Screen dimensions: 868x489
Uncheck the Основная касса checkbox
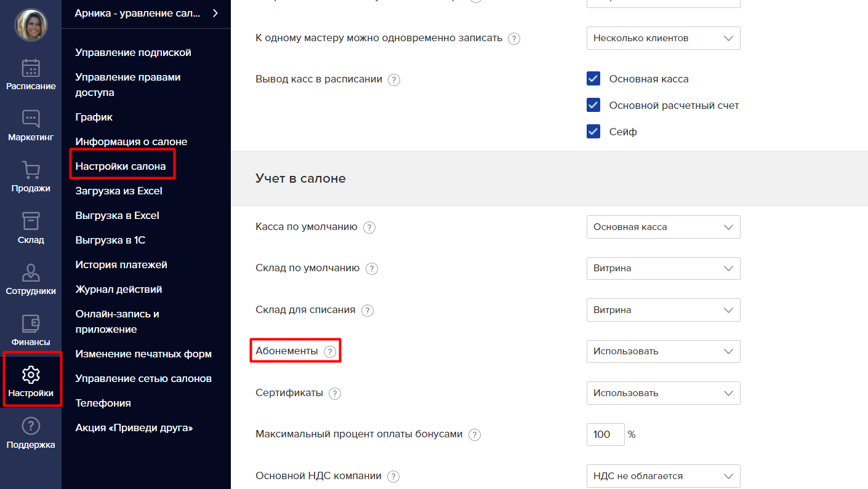(x=593, y=79)
